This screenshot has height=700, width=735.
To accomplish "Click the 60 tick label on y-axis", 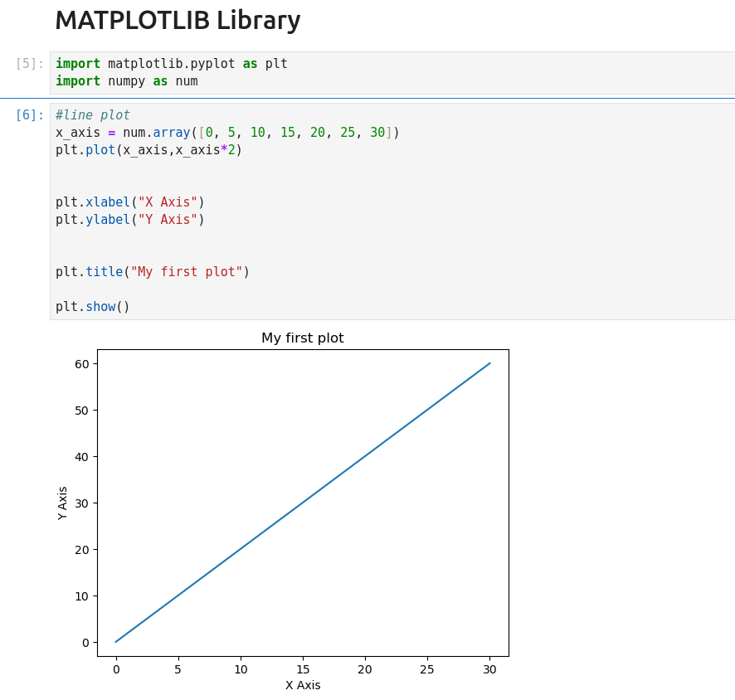I will coord(80,363).
